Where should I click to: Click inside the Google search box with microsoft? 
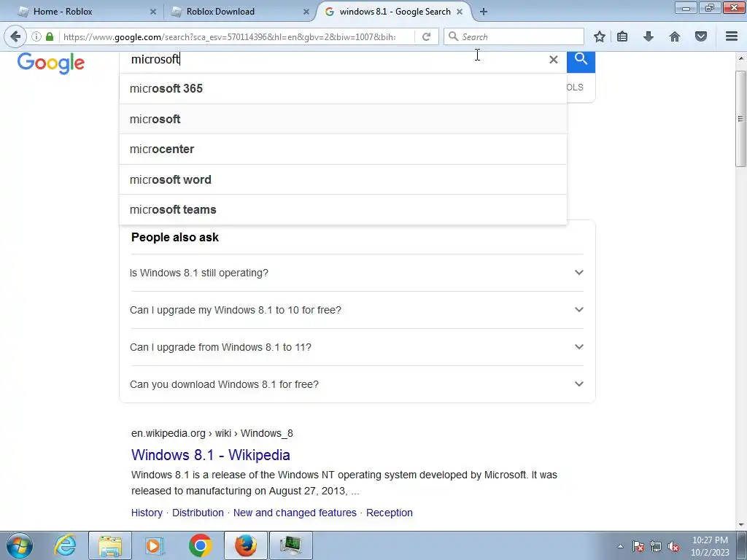coord(333,60)
